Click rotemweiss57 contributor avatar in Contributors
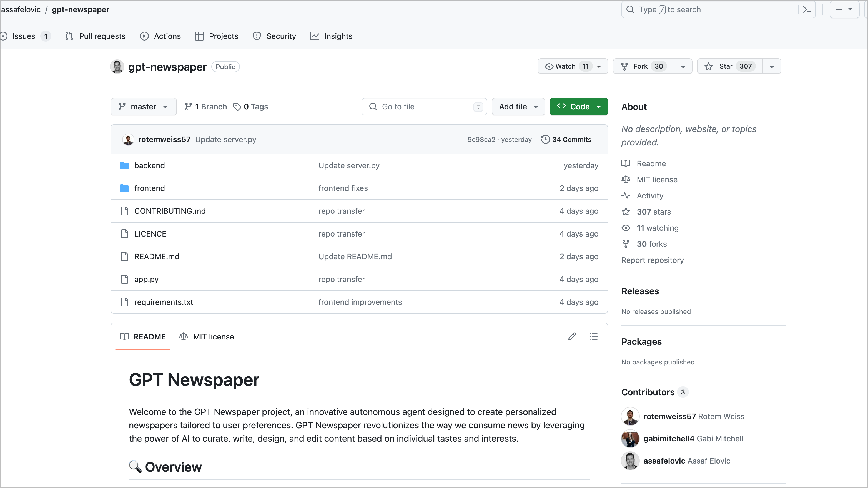The image size is (868, 488). tap(630, 416)
